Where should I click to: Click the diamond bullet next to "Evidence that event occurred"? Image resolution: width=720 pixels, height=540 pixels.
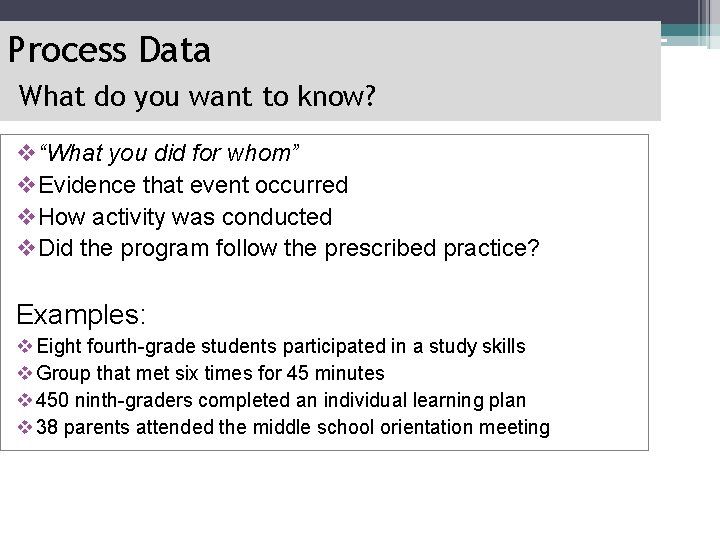[x=26, y=185]
